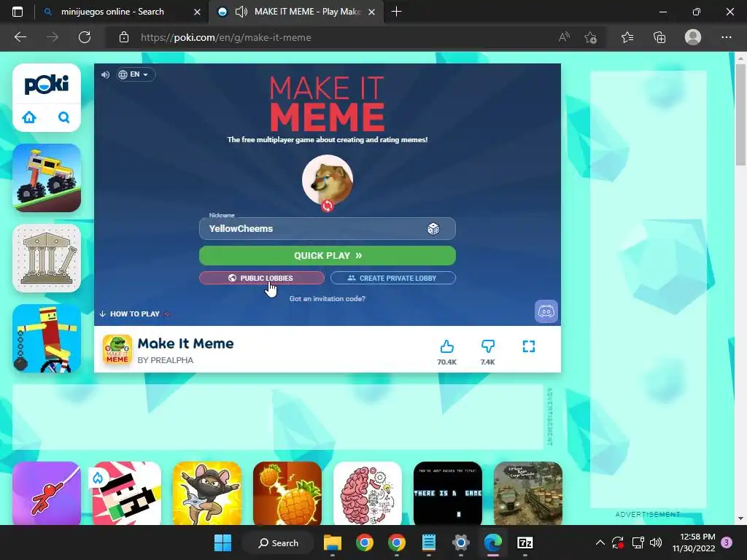Open the 'Got an invitation code?' link
747x560 pixels.
(328, 298)
